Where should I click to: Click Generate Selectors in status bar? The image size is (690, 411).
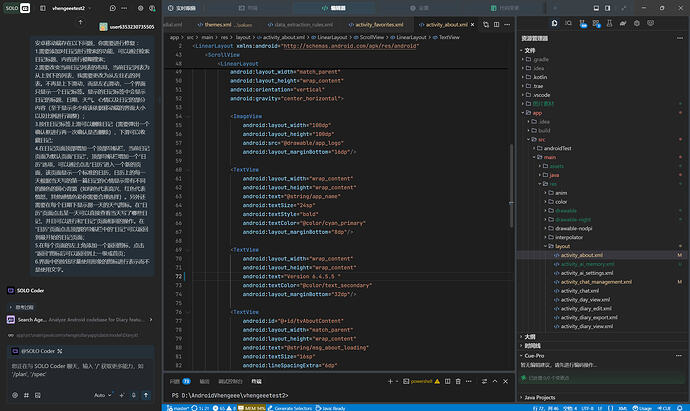tap(289, 408)
